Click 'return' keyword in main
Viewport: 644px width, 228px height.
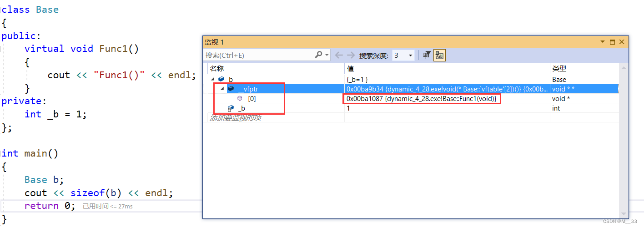(41, 206)
